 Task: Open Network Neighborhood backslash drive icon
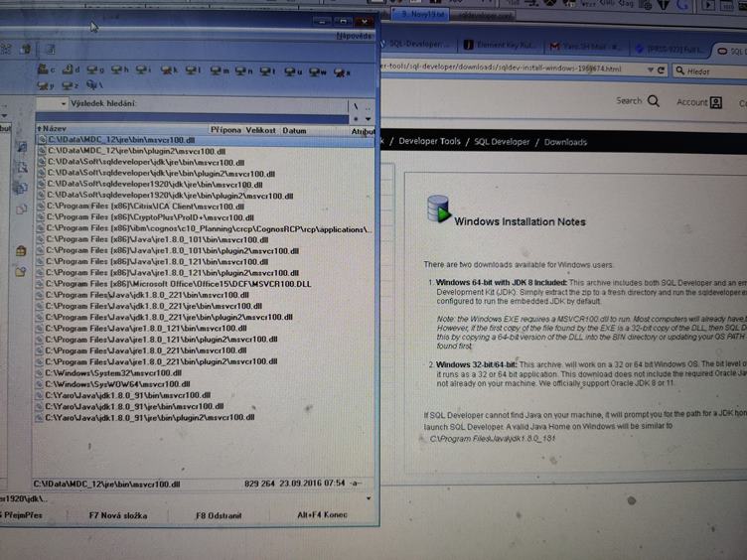coord(94,85)
